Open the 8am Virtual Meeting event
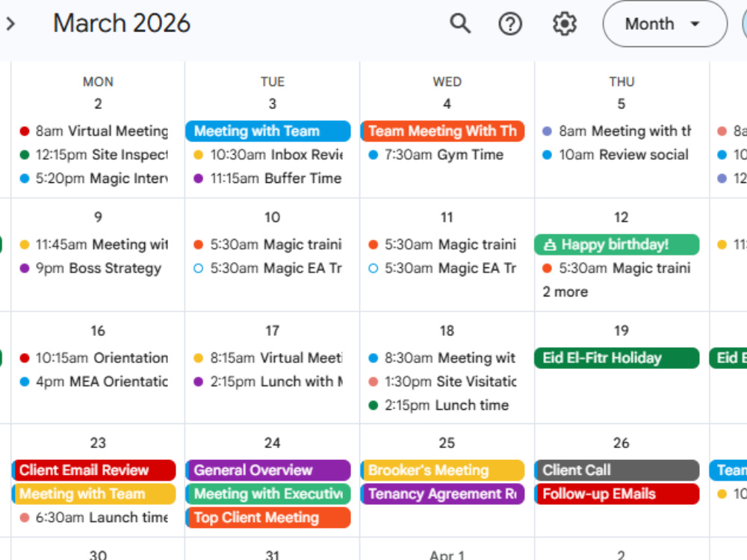The image size is (747, 560). pyautogui.click(x=94, y=131)
